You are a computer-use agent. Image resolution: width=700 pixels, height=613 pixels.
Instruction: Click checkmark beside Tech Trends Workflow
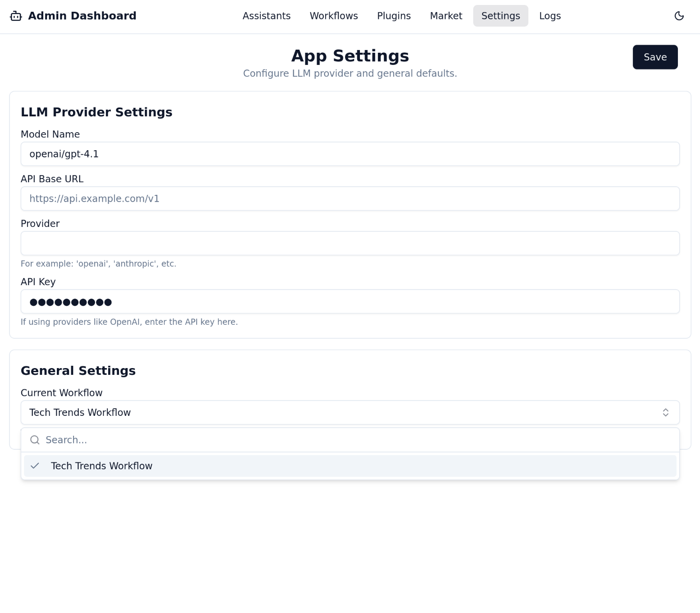[x=35, y=466]
